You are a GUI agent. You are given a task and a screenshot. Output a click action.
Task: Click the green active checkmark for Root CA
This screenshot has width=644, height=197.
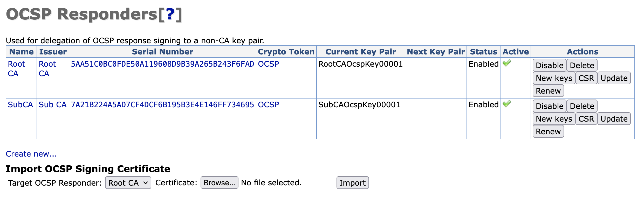[x=506, y=63]
